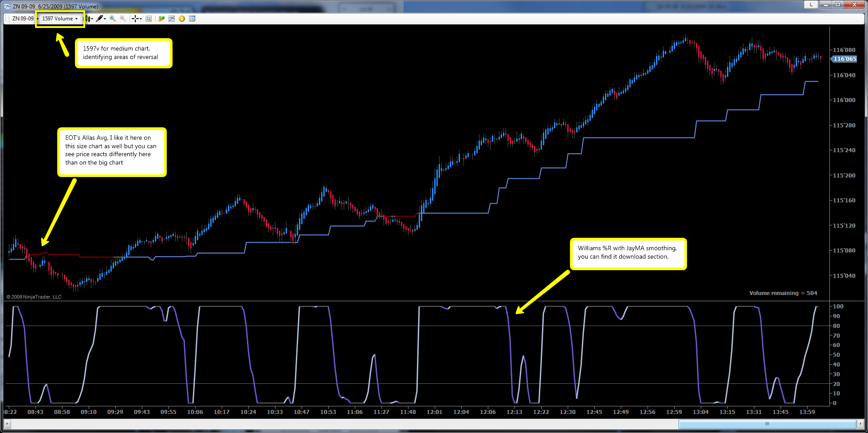868x433 pixels.
Task: Select the crosshair cursor tool
Action: coord(135,19)
